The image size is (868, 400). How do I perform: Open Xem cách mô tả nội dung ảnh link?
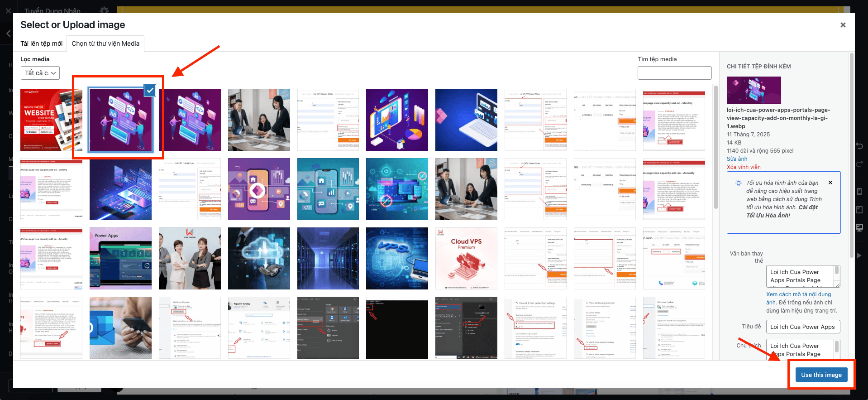798,298
